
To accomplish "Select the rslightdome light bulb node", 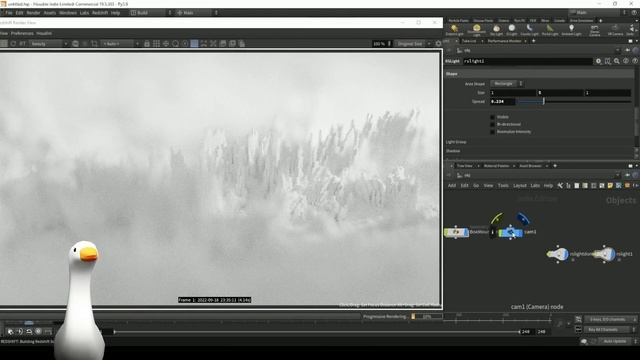I will click(558, 254).
